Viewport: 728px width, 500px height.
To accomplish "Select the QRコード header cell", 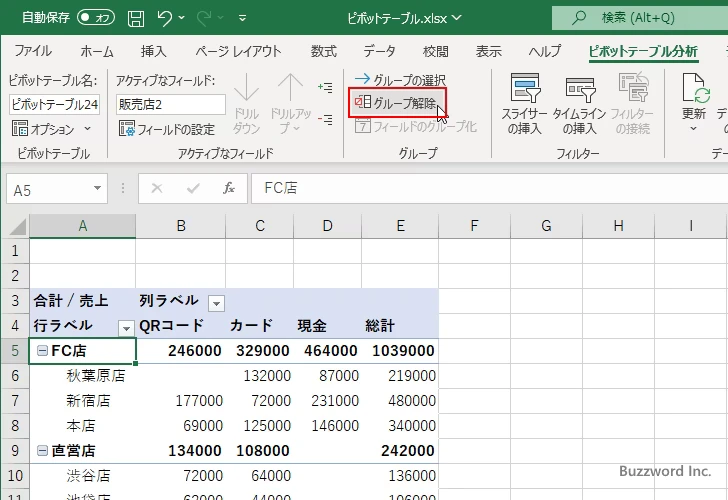I will point(181,325).
